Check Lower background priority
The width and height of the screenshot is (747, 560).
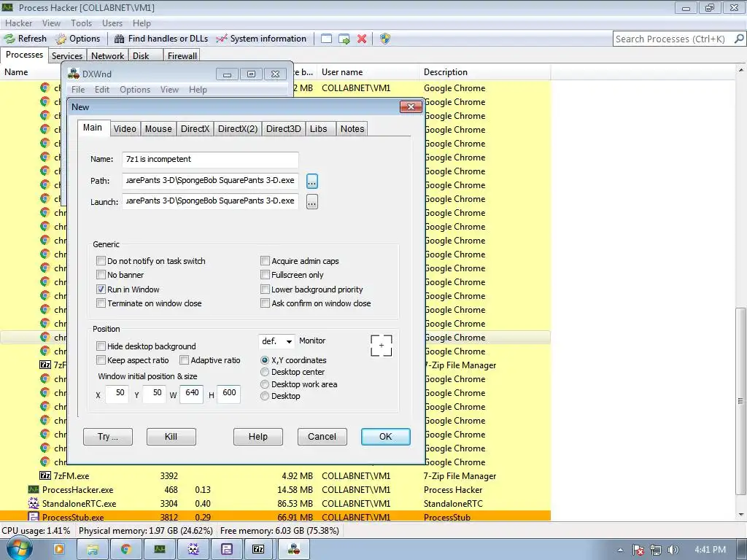(266, 289)
